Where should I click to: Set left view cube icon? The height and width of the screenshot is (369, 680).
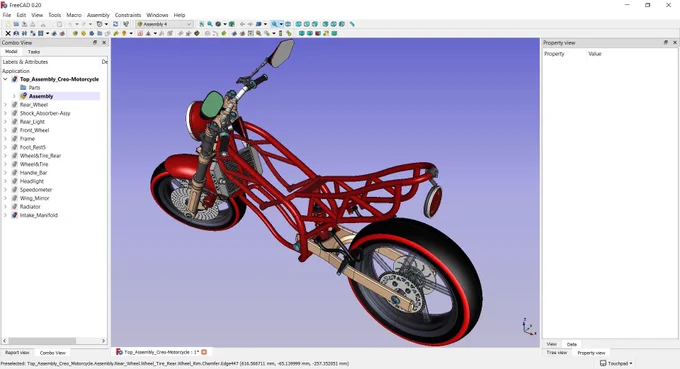point(342,24)
